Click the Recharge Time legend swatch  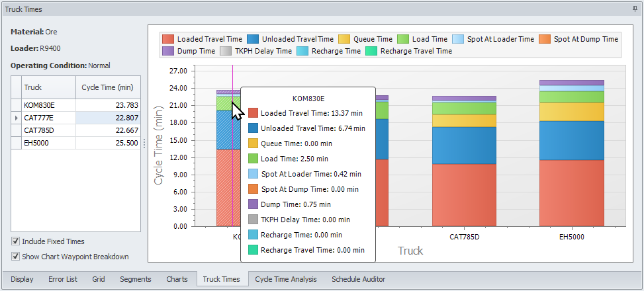302,51
